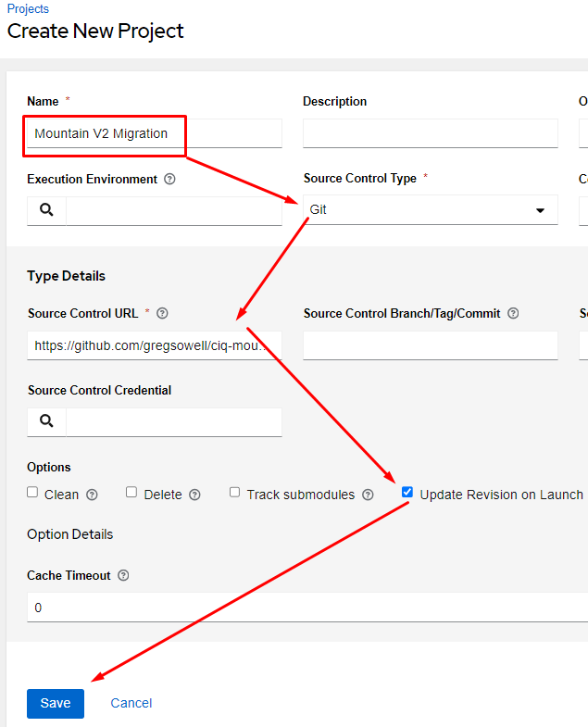The width and height of the screenshot is (588, 727).
Task: Select the Cache Timeout value field
Action: [306, 608]
